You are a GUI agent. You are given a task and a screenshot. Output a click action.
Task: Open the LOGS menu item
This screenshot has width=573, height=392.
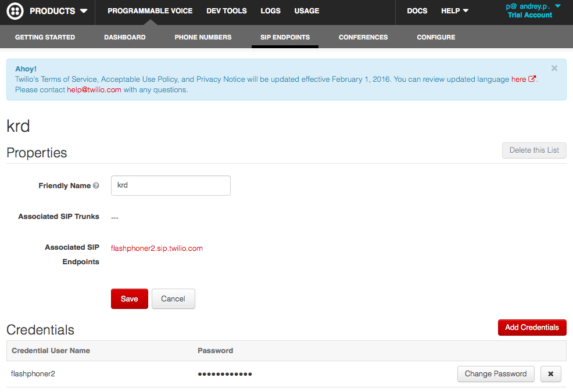coord(270,11)
